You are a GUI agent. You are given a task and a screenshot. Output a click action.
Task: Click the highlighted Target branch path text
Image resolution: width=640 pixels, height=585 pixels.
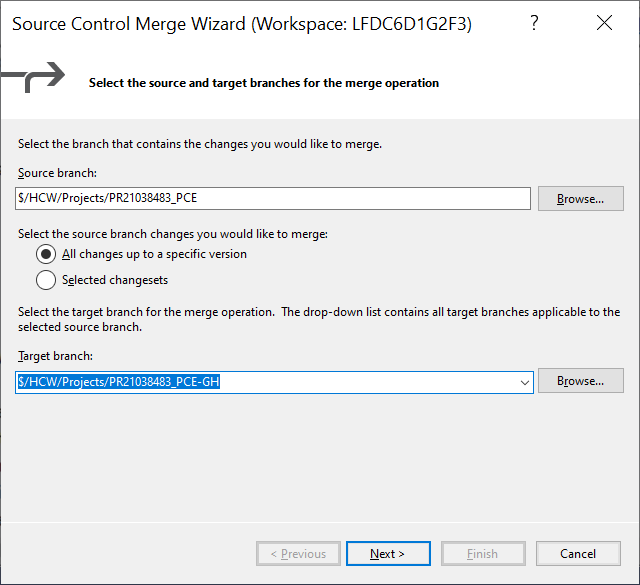tap(119, 382)
